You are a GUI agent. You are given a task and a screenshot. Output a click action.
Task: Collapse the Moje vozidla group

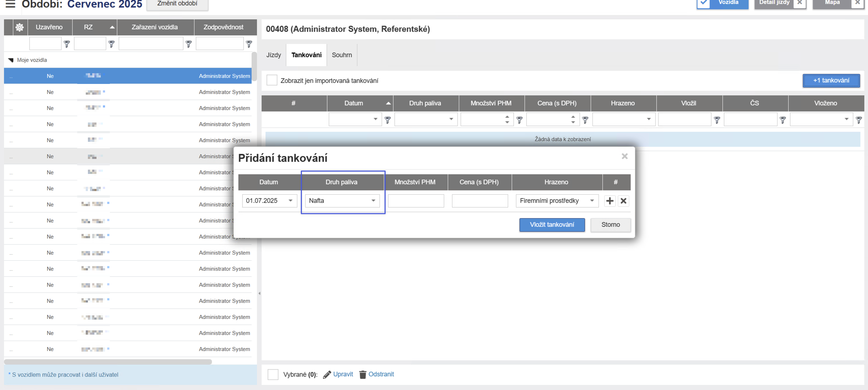11,60
